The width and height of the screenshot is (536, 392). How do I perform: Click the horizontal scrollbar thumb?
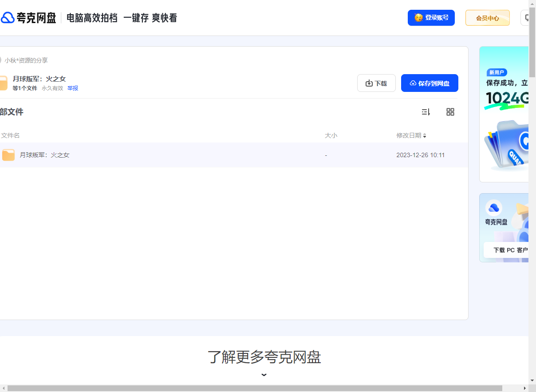(255, 388)
